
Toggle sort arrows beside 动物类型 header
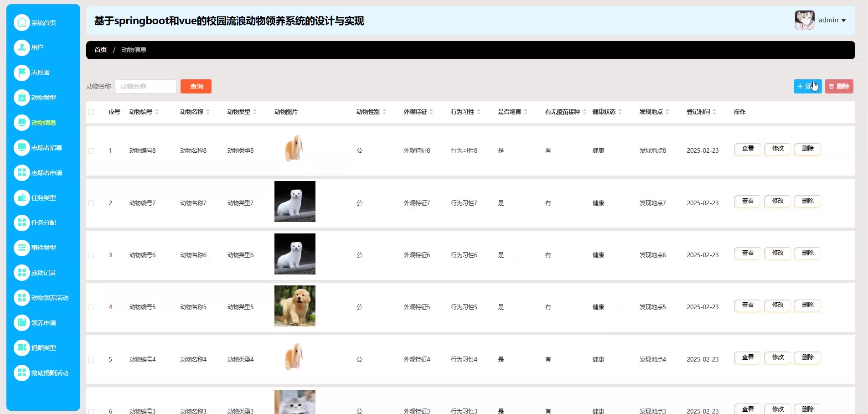pyautogui.click(x=255, y=112)
